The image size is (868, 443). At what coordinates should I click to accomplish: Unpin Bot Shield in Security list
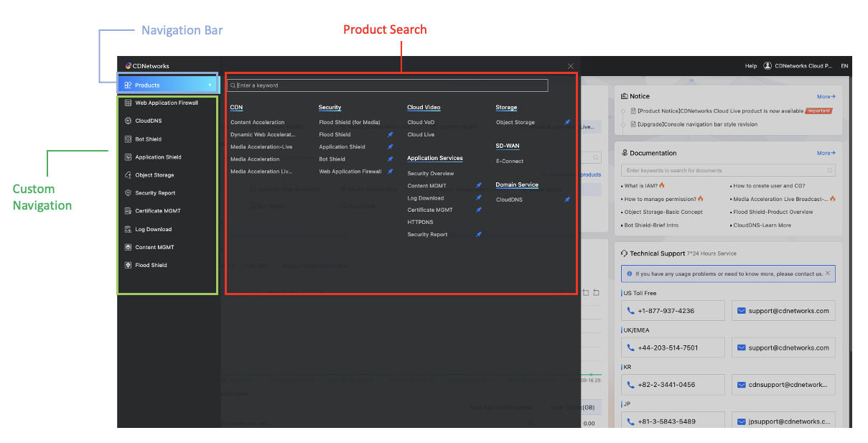[x=390, y=159]
